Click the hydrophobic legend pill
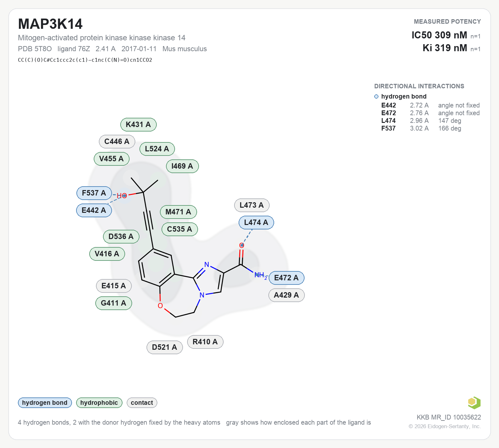The height and width of the screenshot is (448, 499). (99, 403)
